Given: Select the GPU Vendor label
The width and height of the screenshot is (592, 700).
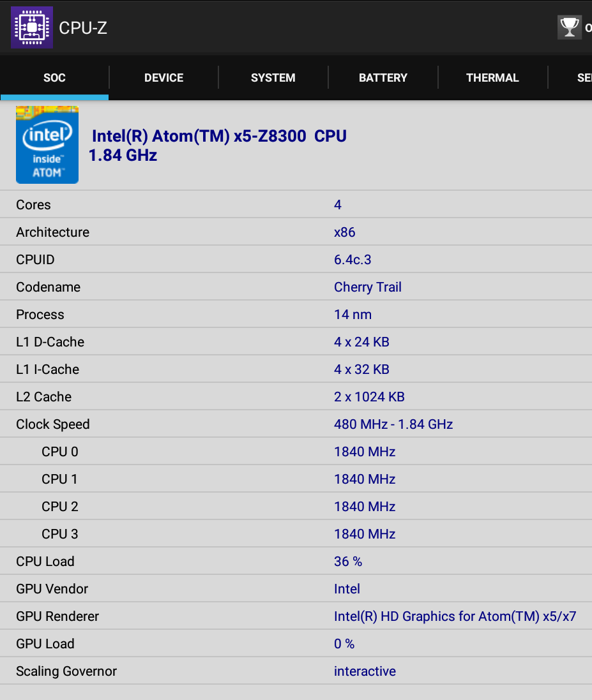Looking at the screenshot, I should (x=52, y=589).
